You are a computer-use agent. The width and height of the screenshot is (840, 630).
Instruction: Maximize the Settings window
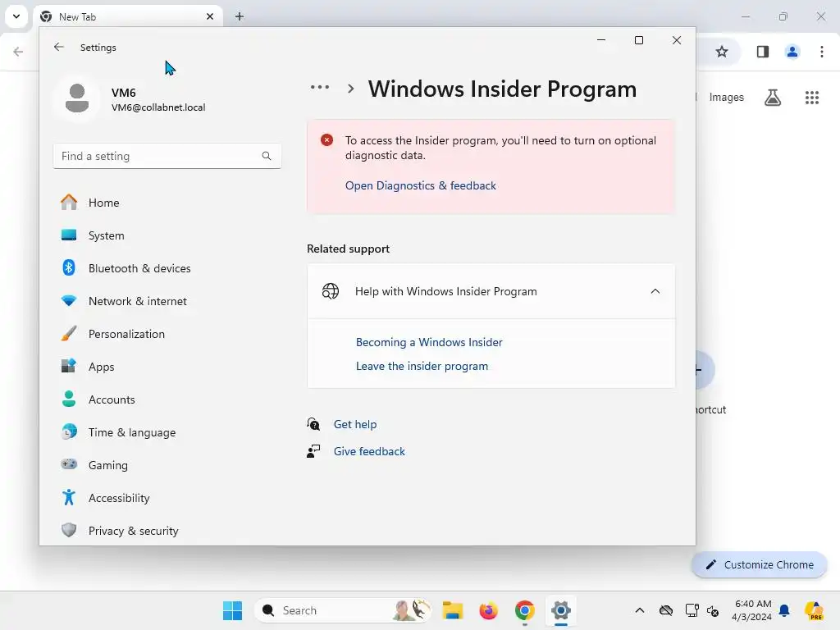638,40
